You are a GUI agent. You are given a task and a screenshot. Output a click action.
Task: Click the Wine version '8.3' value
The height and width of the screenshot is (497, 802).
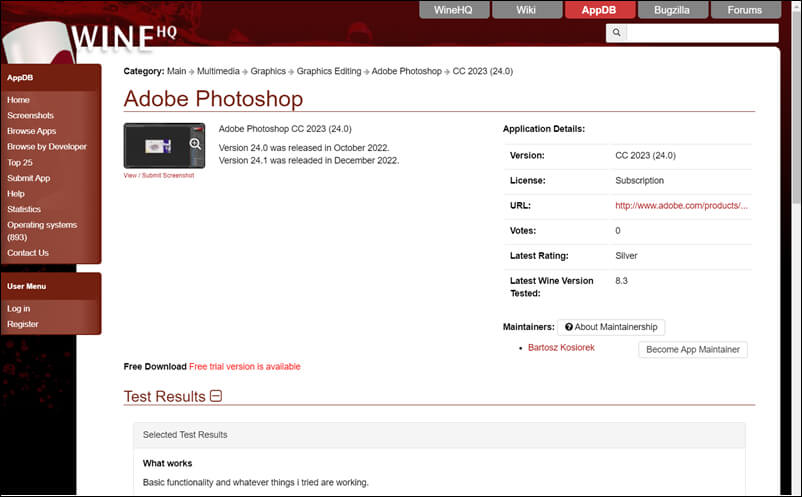click(621, 281)
